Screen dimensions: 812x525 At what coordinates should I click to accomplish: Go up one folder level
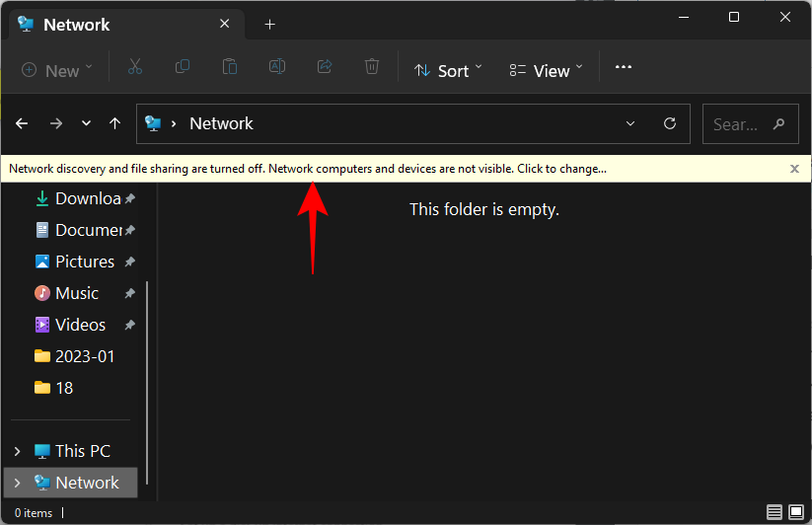click(115, 123)
